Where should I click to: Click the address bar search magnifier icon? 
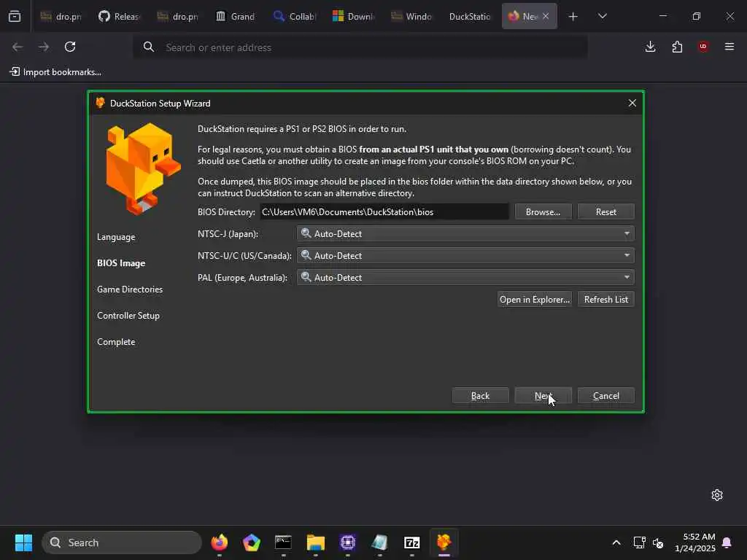coord(149,47)
